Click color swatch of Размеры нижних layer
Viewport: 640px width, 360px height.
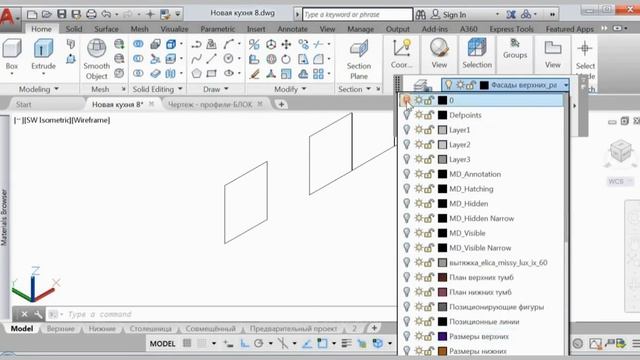click(x=442, y=351)
